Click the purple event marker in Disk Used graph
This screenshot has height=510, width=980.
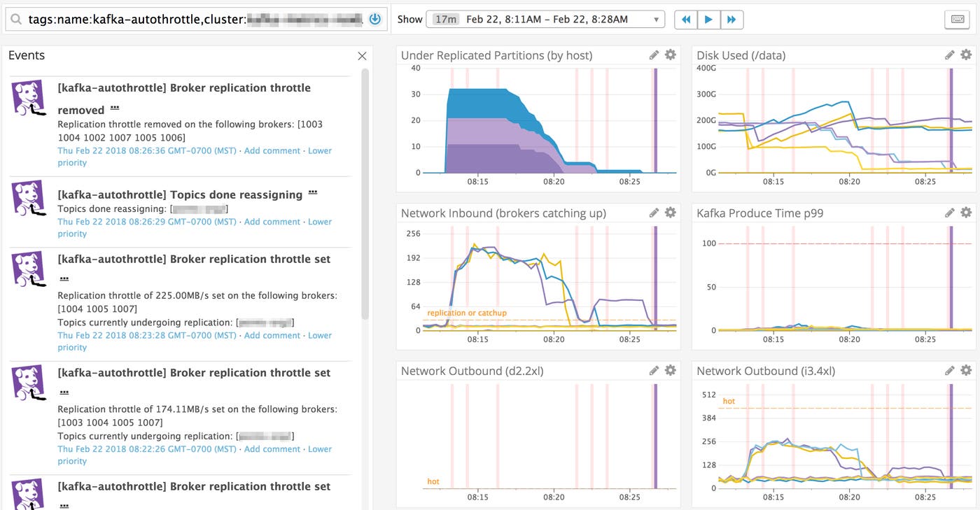(x=951, y=119)
